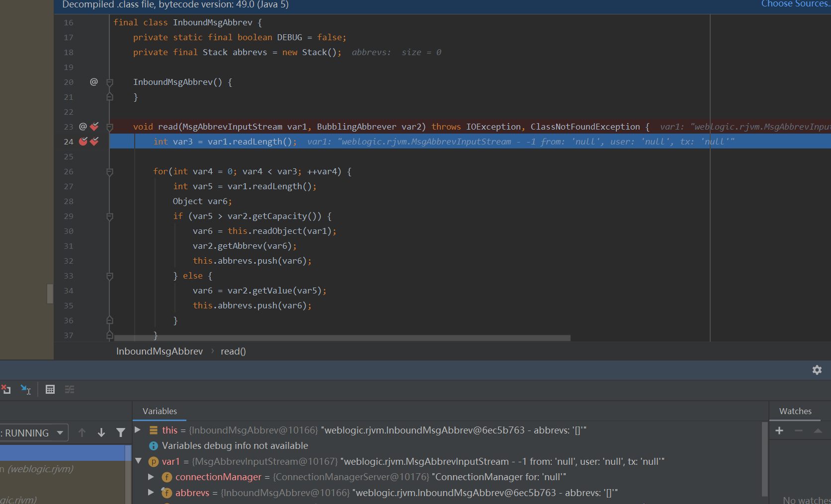The image size is (831, 504).
Task: Toggle the breakpoint on line 23
Action: (x=94, y=127)
